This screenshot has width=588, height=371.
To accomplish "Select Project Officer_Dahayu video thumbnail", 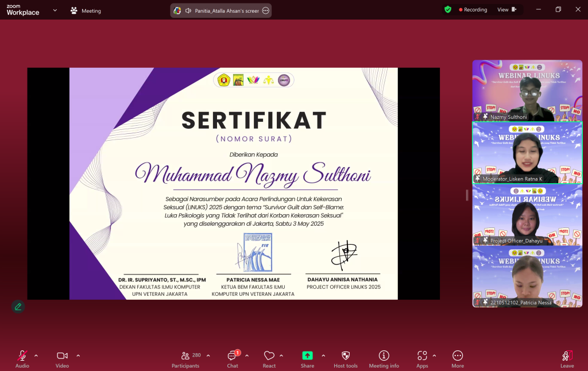I will pyautogui.click(x=527, y=215).
